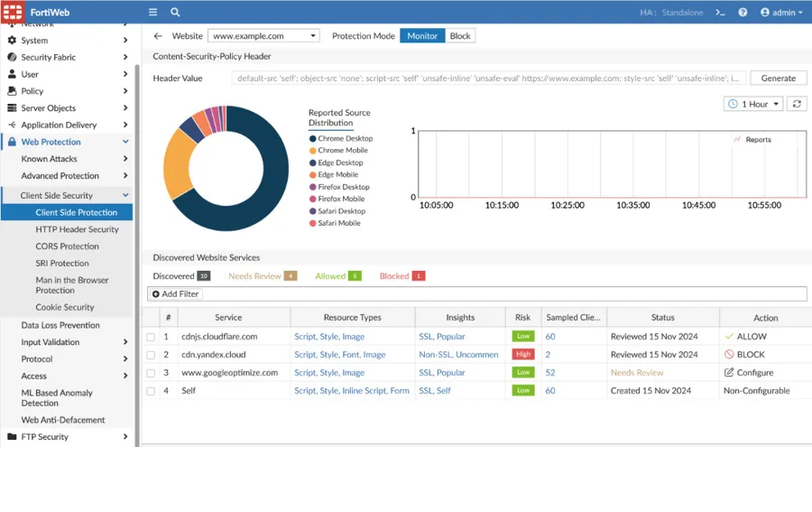This screenshot has width=812, height=512.
Task: Open the Website www.example.com dropdown
Action: [263, 36]
